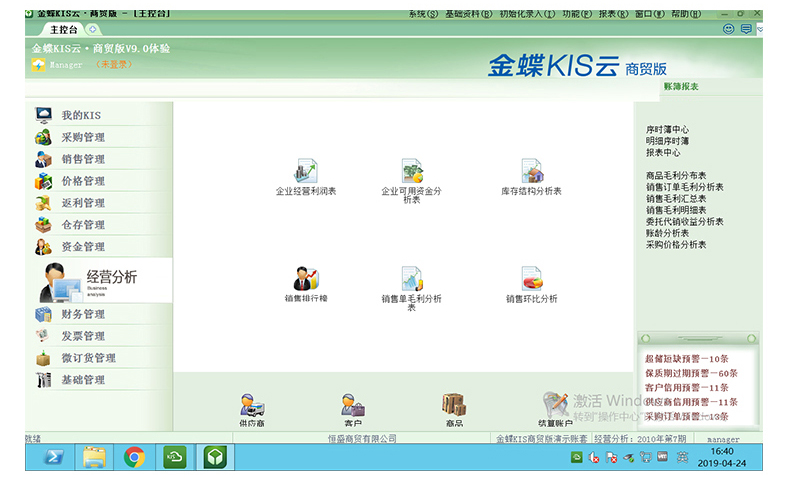Click right circle button on alert panel header
This screenshot has height=482, width=790.
751,338
